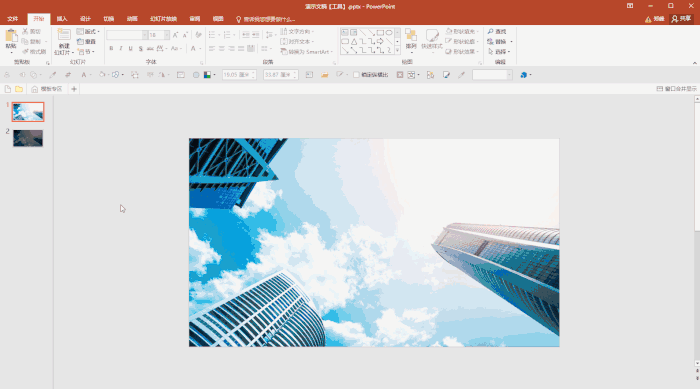This screenshot has width=700, height=389.
Task: Click the warning triangle icon in the title area
Action: tap(648, 19)
